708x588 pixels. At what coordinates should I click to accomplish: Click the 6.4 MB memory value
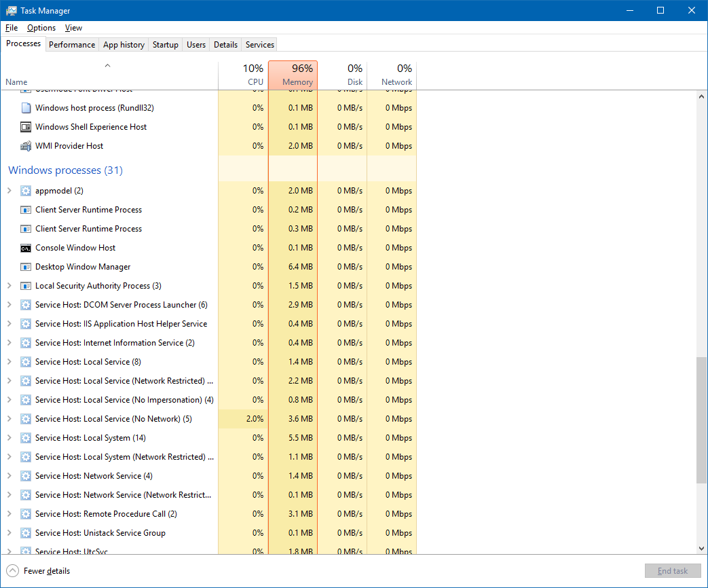tap(301, 267)
